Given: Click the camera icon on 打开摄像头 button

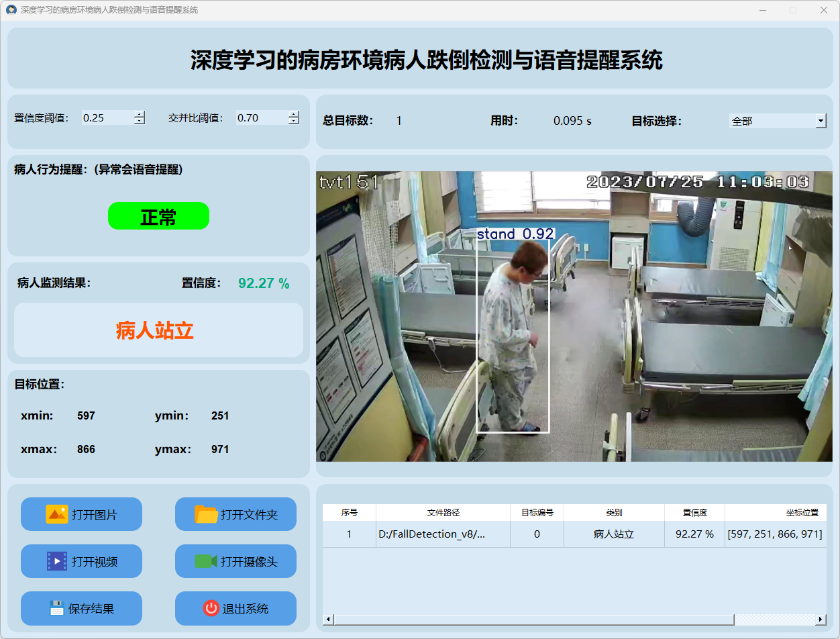Looking at the screenshot, I should 206,561.
